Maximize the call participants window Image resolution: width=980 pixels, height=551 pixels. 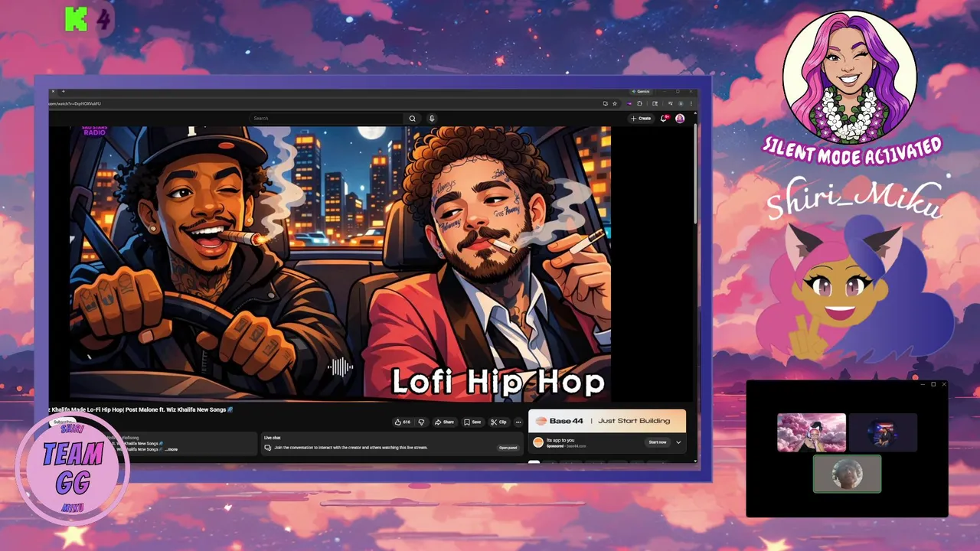[x=933, y=384]
